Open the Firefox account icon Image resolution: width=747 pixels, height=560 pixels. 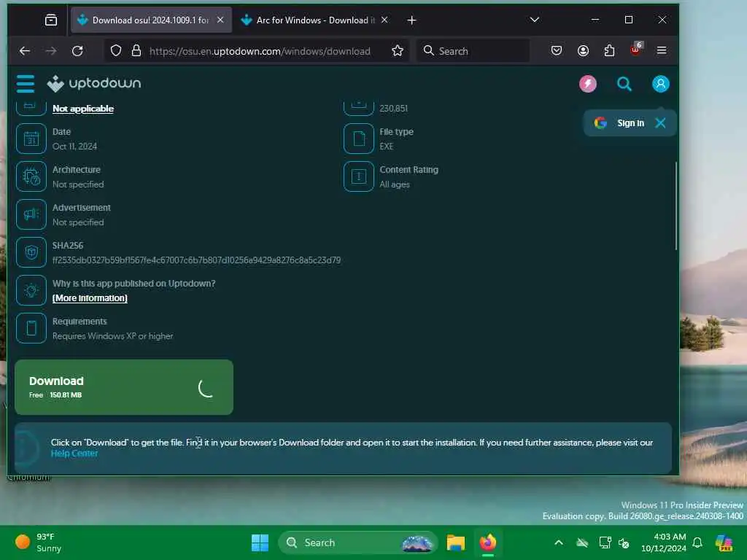583,50
